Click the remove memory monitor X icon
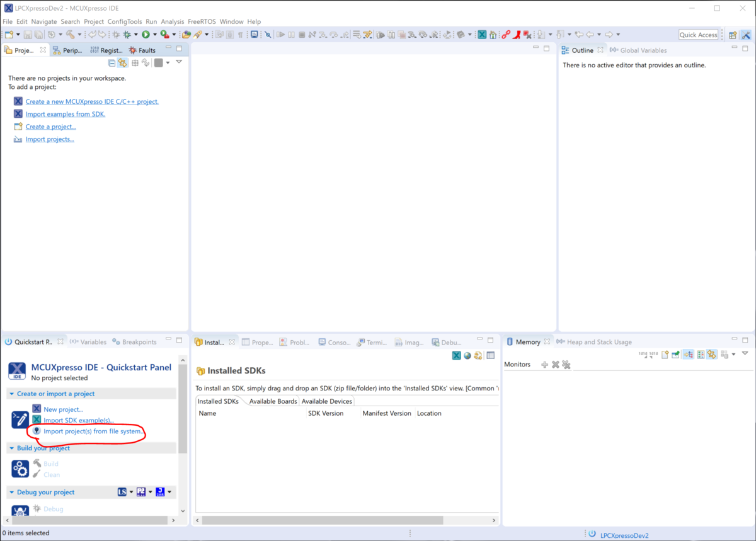756x541 pixels. click(x=555, y=365)
